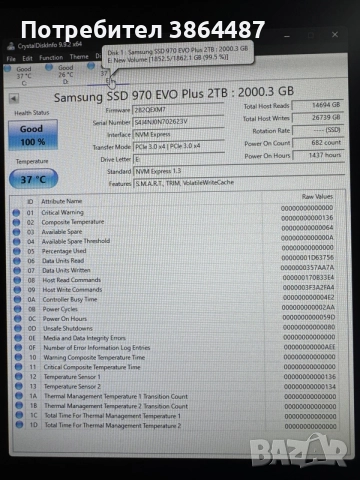The image size is (360, 480).
Task: Select the Unsafe Shutdowns attribute name
Action: tap(68, 328)
